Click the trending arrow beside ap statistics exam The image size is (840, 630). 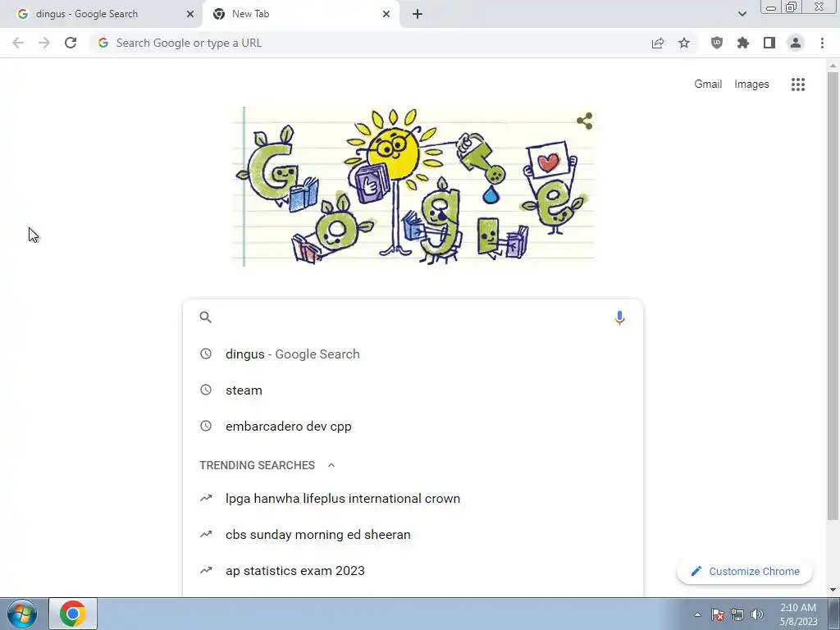pyautogui.click(x=206, y=571)
